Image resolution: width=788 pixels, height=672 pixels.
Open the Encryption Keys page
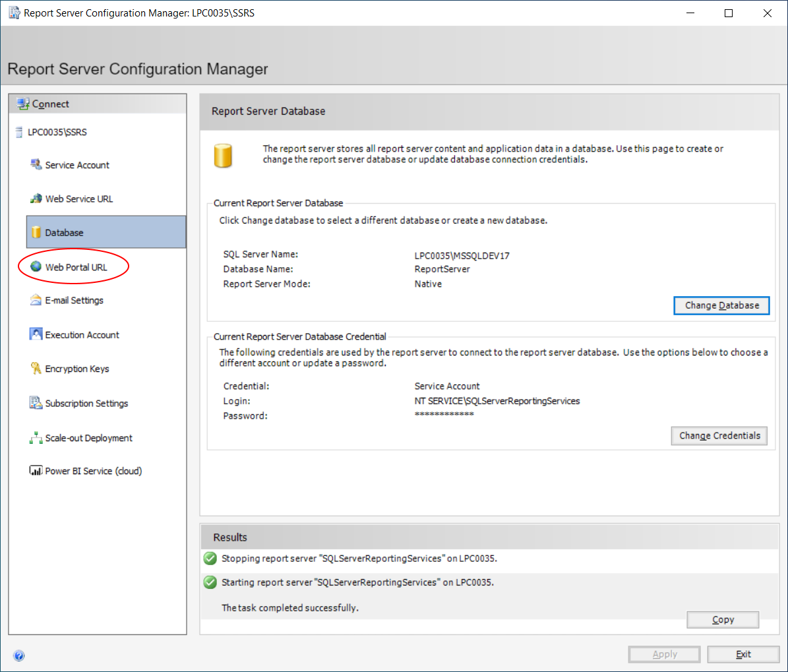coord(77,369)
